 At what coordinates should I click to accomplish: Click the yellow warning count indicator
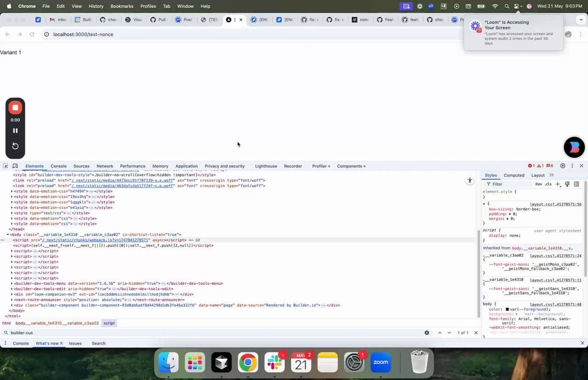540,166
